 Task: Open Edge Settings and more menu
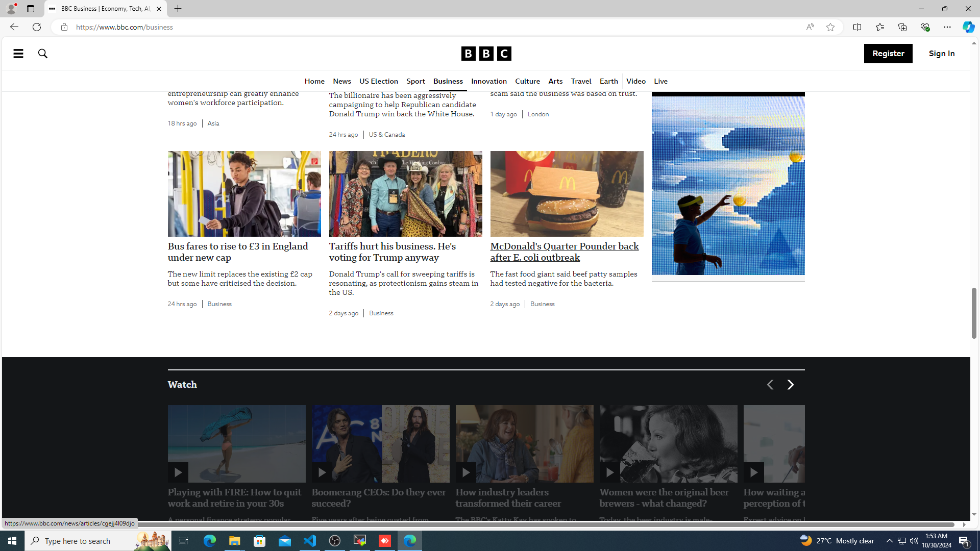947,27
